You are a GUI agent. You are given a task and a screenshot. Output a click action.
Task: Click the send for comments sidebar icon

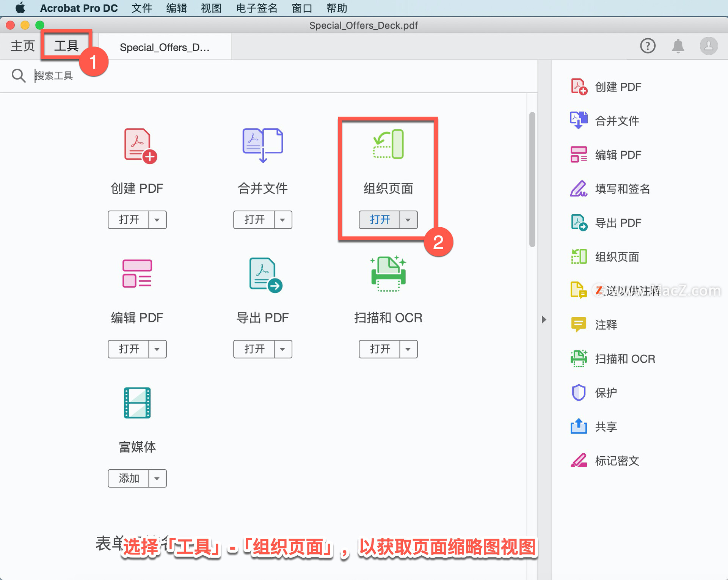coord(579,291)
